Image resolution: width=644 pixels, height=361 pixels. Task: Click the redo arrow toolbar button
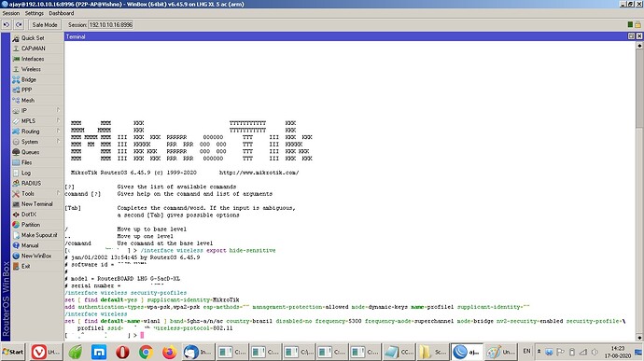19,24
